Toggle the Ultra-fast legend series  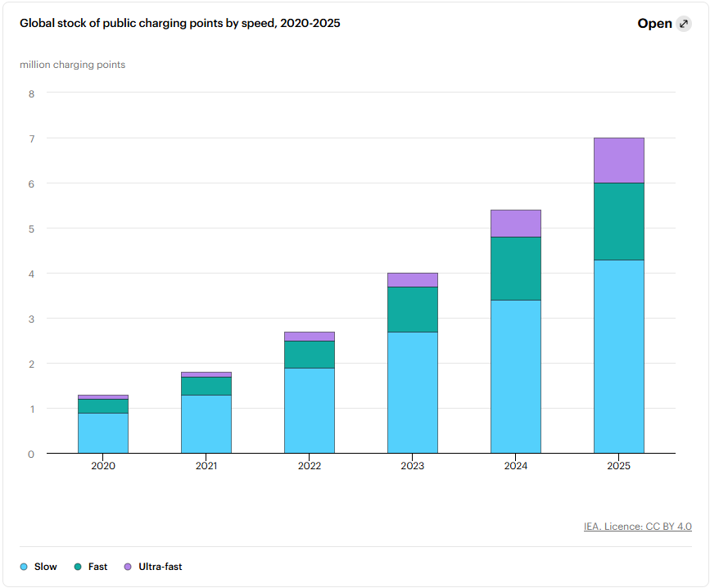tap(153, 567)
